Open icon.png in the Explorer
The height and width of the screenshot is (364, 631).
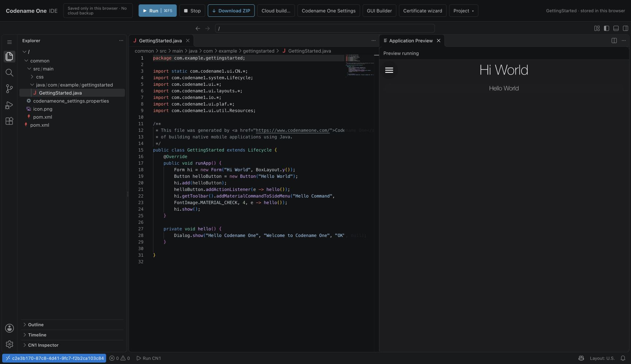(x=72, y=109)
